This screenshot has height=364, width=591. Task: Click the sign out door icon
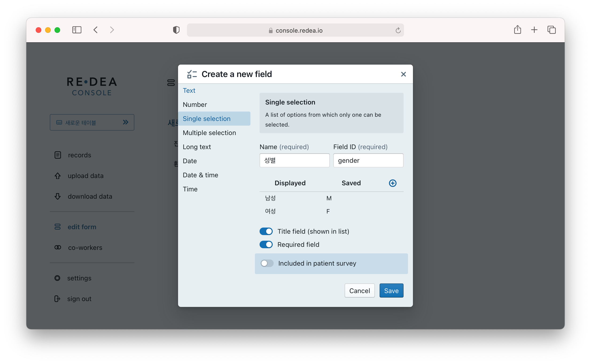tap(57, 299)
